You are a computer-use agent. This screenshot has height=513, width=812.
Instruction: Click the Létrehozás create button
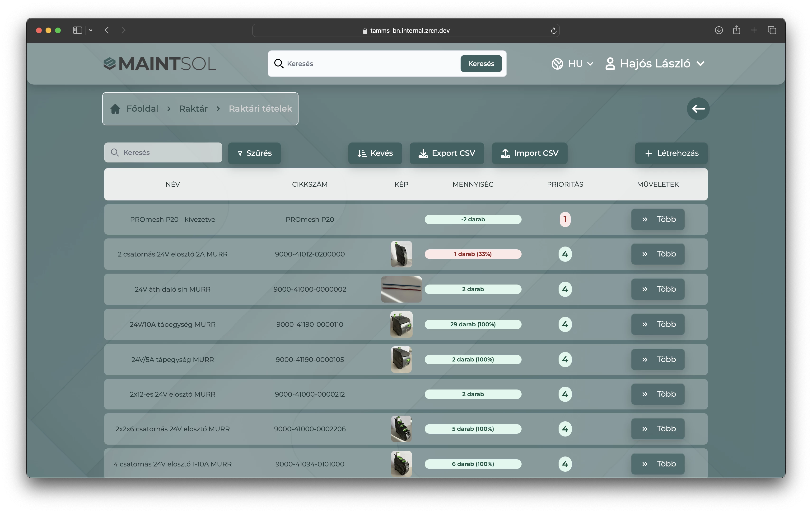click(x=671, y=153)
